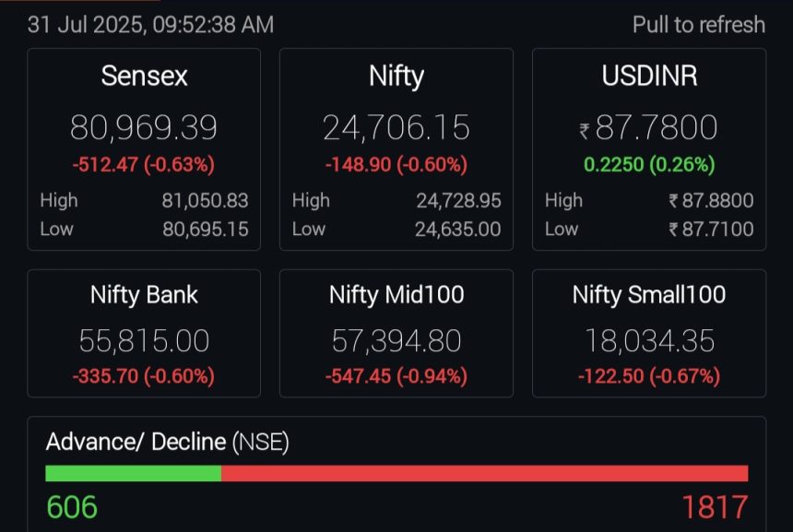Click the rupee symbol beside 87.7800
The width and height of the screenshot is (793, 532).
[584, 131]
